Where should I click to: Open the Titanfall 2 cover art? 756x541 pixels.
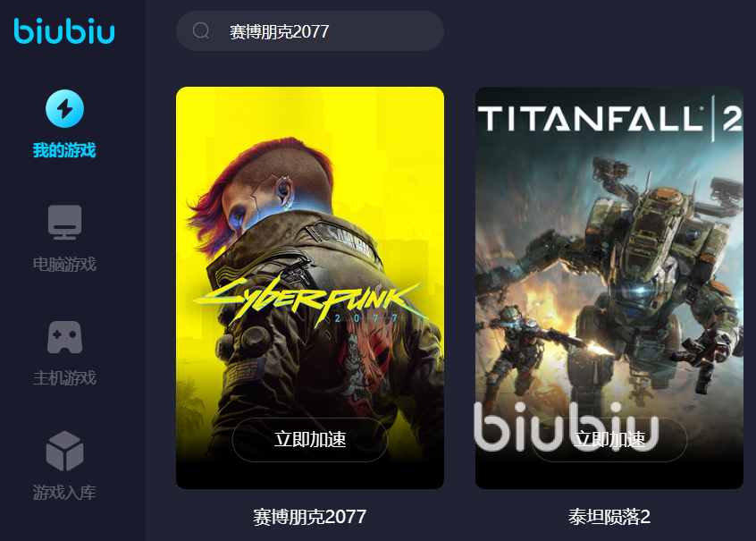[609, 288]
